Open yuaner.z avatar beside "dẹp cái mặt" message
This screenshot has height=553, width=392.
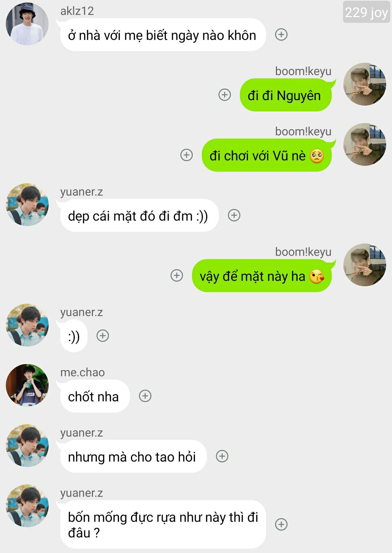pyautogui.click(x=27, y=205)
